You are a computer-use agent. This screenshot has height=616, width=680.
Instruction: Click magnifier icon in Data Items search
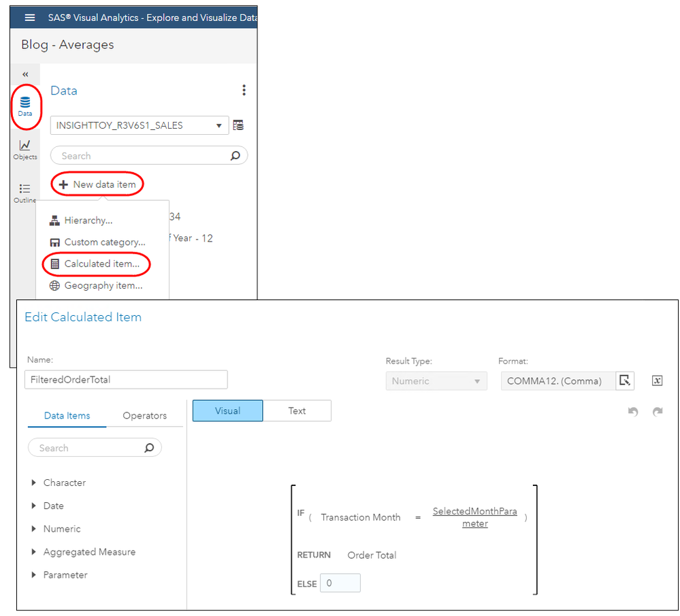coord(149,447)
